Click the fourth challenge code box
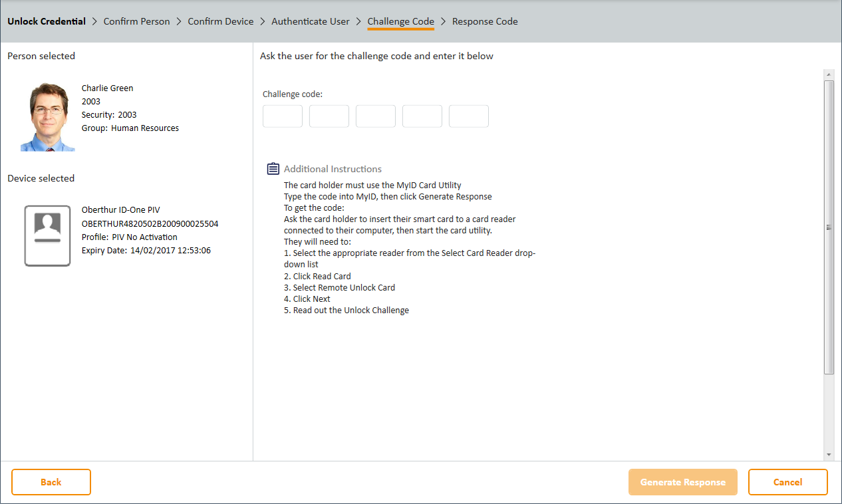Viewport: 842px width, 504px height. (422, 116)
